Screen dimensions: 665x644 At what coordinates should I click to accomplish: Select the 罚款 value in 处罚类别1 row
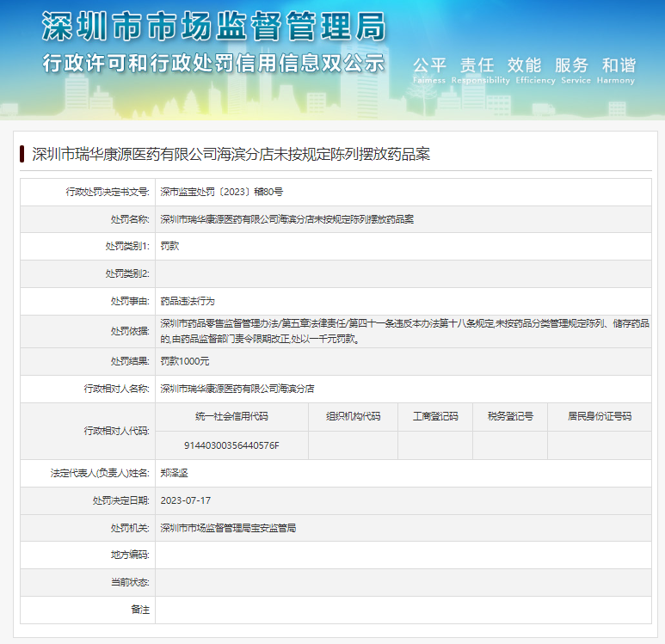tap(169, 246)
